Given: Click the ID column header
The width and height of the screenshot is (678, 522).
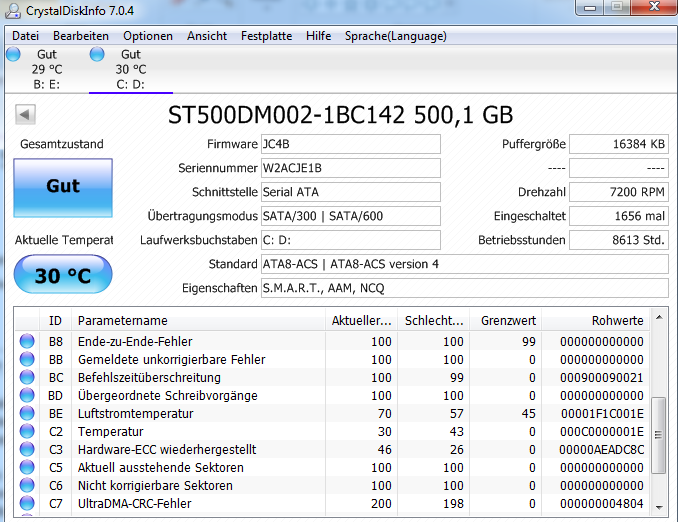Looking at the screenshot, I should [x=55, y=320].
